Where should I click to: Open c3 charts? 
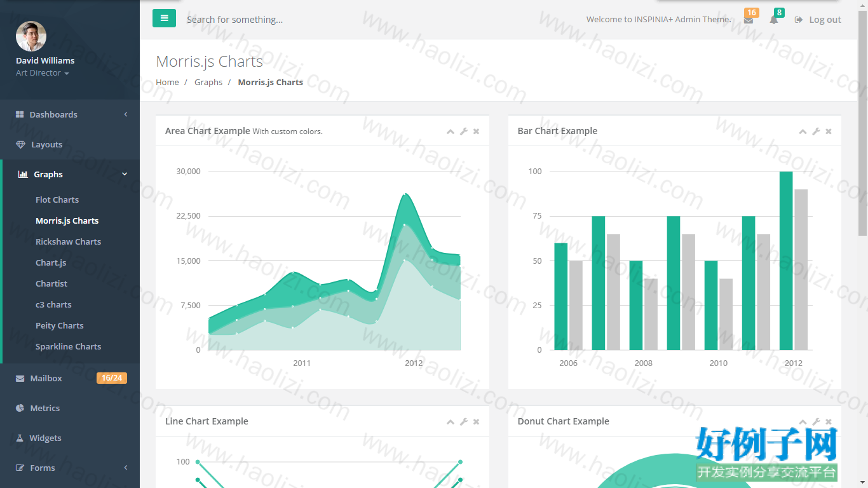[x=53, y=304]
